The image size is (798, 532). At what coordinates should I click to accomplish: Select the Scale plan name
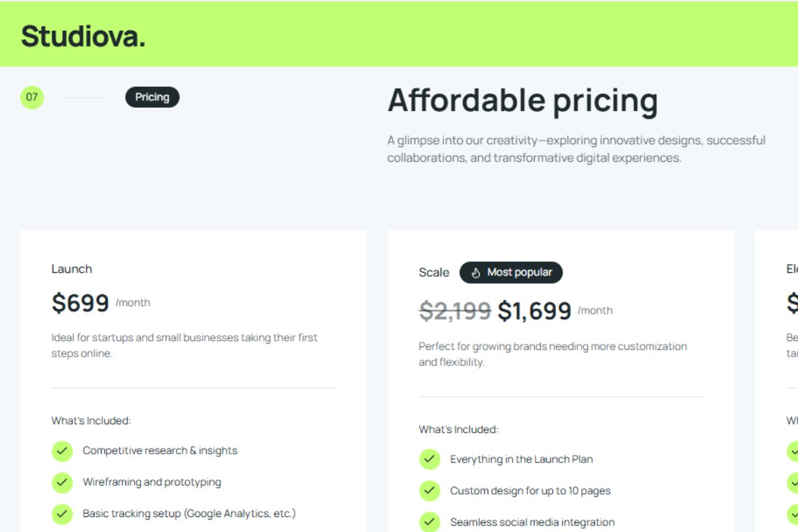click(434, 272)
